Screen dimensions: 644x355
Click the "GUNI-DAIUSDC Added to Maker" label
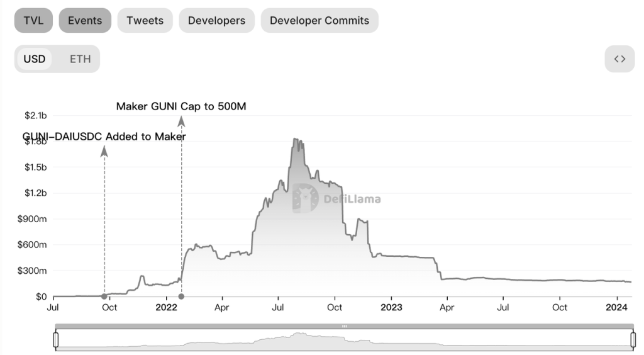[x=104, y=137]
